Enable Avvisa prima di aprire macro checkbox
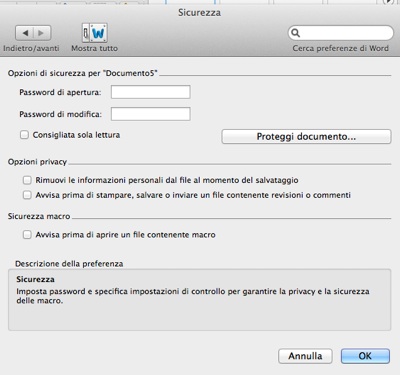The image size is (400, 375). [x=27, y=235]
